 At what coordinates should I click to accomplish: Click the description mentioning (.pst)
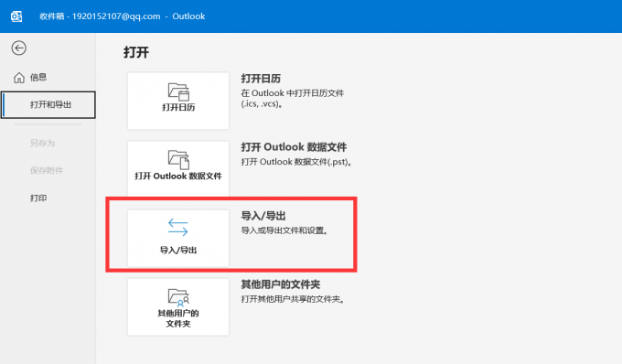pos(296,162)
